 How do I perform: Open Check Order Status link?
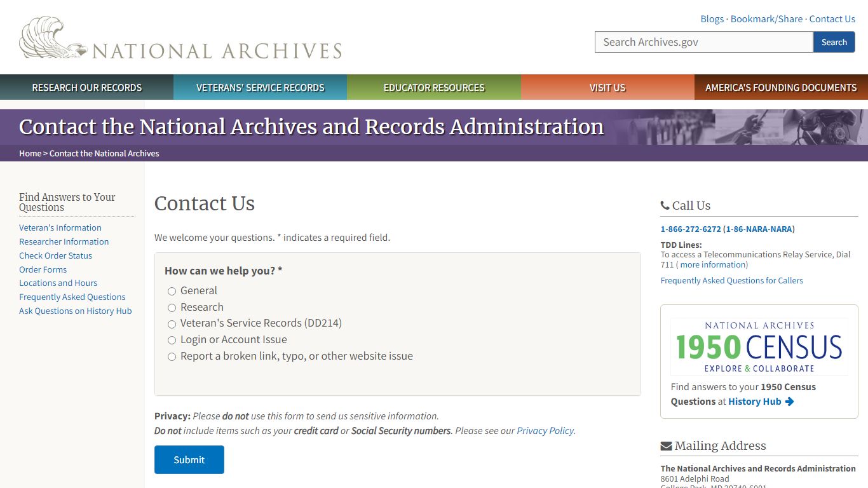pos(55,255)
